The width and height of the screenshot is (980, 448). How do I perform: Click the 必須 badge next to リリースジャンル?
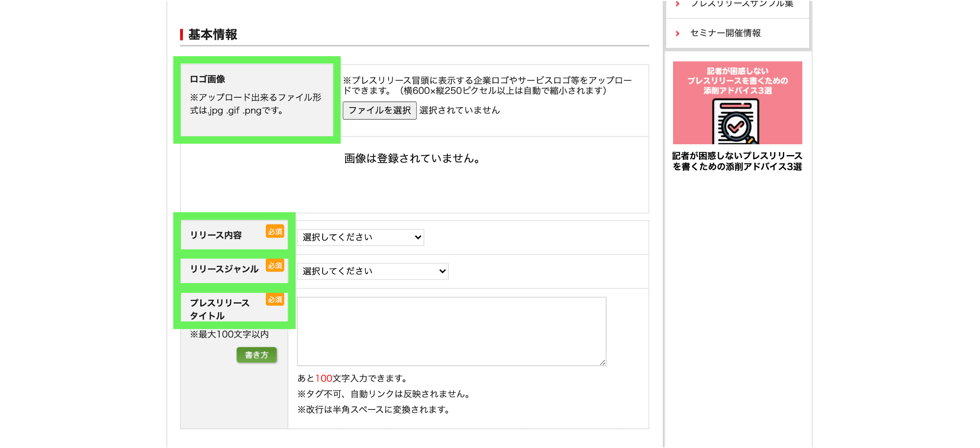click(275, 266)
